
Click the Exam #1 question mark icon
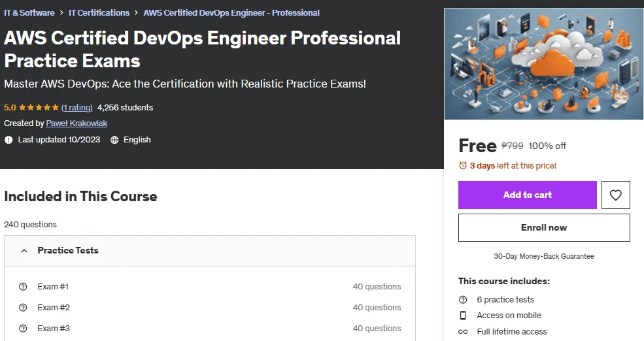[23, 286]
